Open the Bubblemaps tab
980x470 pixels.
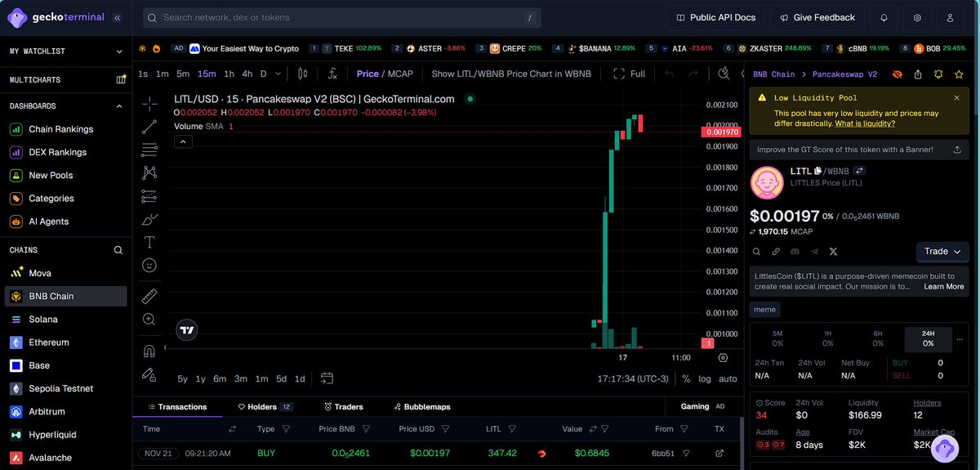(x=421, y=406)
